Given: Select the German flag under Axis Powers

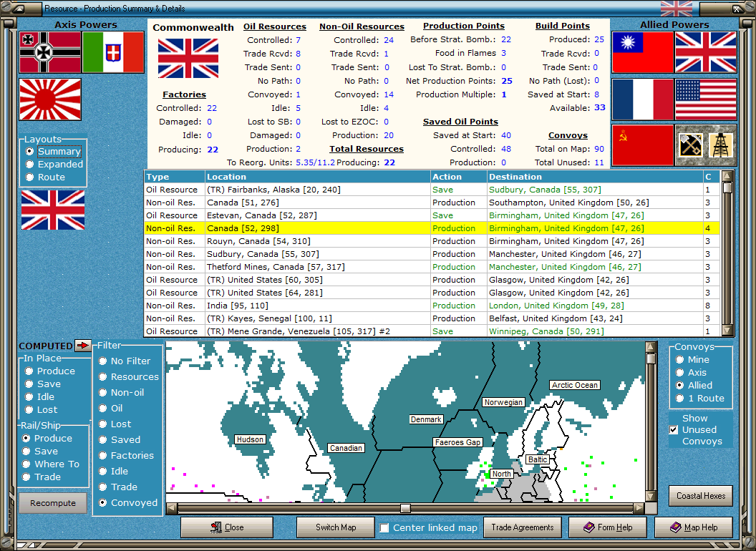Looking at the screenshot, I should click(x=49, y=52).
